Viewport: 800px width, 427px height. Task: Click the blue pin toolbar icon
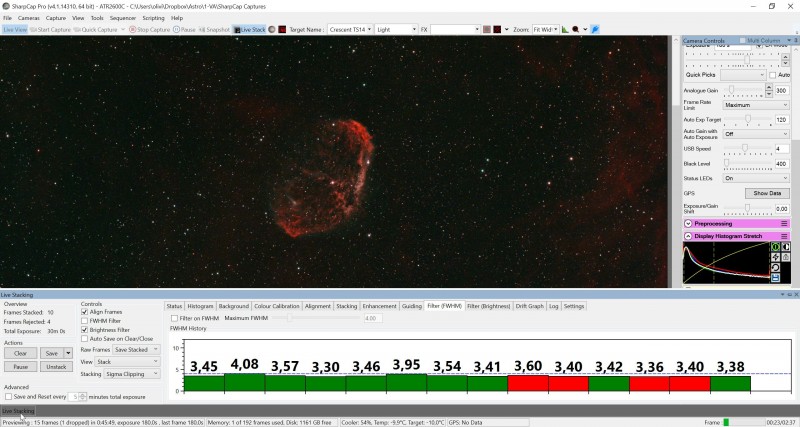click(x=595, y=30)
